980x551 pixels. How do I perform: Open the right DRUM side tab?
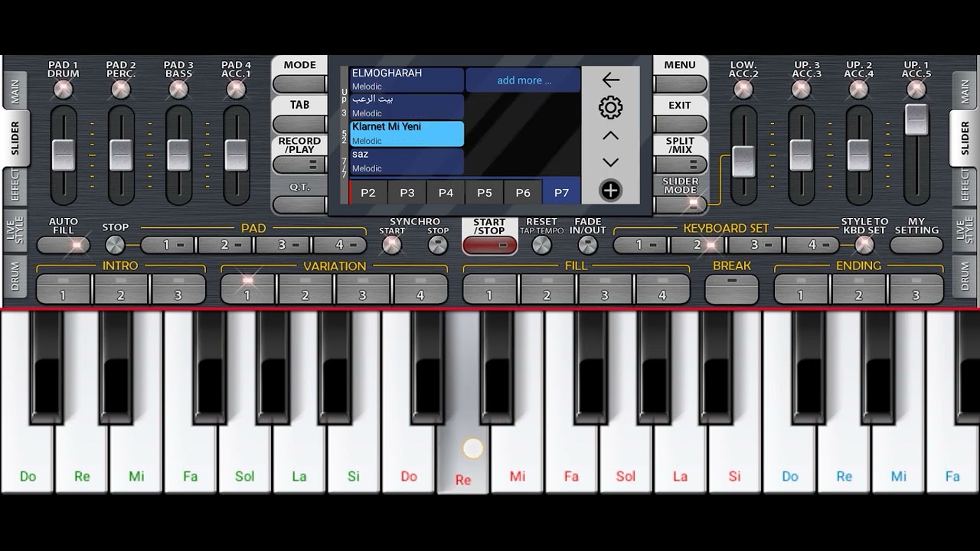[965, 275]
